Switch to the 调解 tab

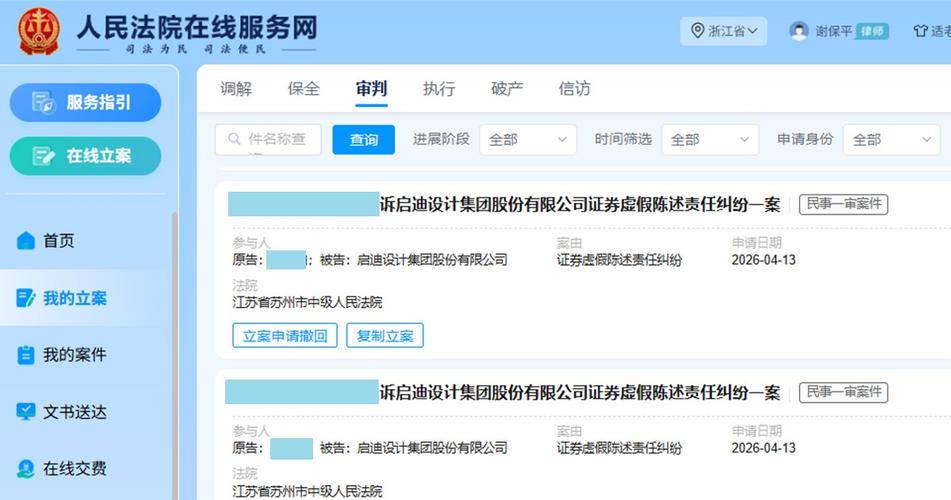(x=236, y=89)
